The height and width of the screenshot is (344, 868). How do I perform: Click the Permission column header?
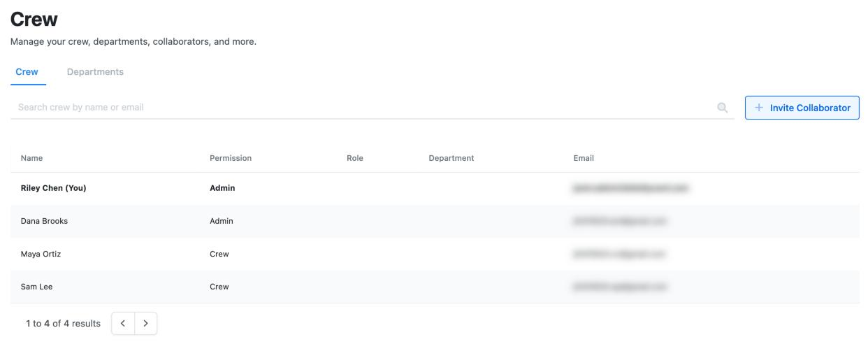click(231, 158)
